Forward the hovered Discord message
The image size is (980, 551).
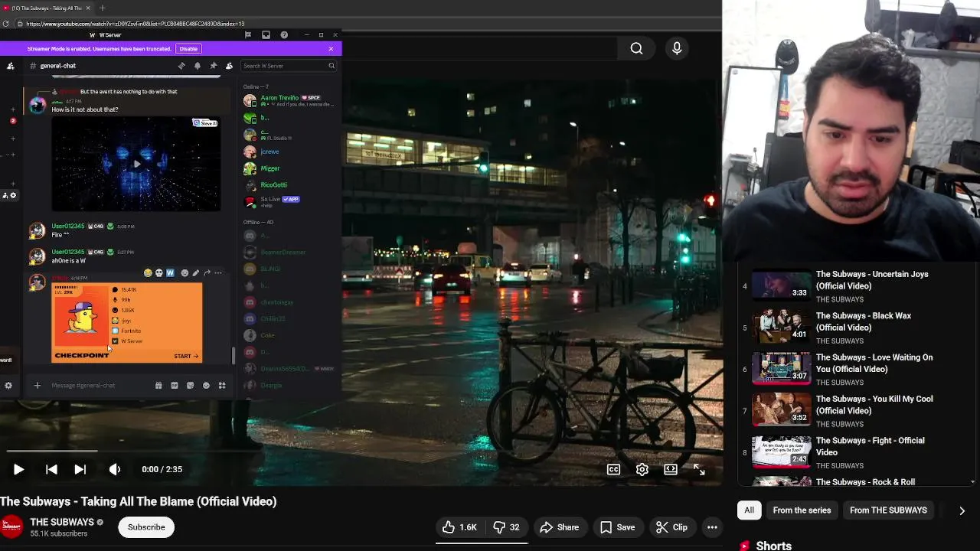point(207,273)
